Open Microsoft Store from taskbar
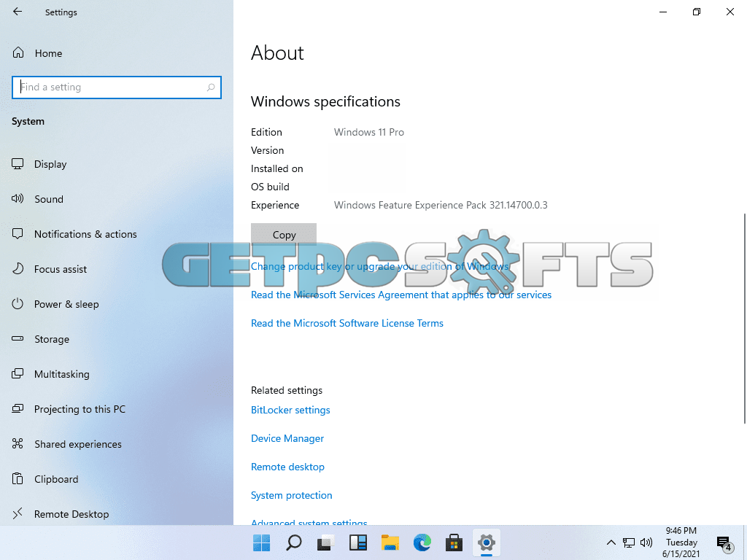Image resolution: width=747 pixels, height=560 pixels. 454,542
